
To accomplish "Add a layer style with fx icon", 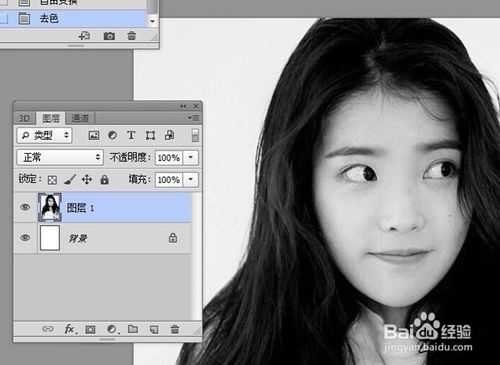I will 70,329.
